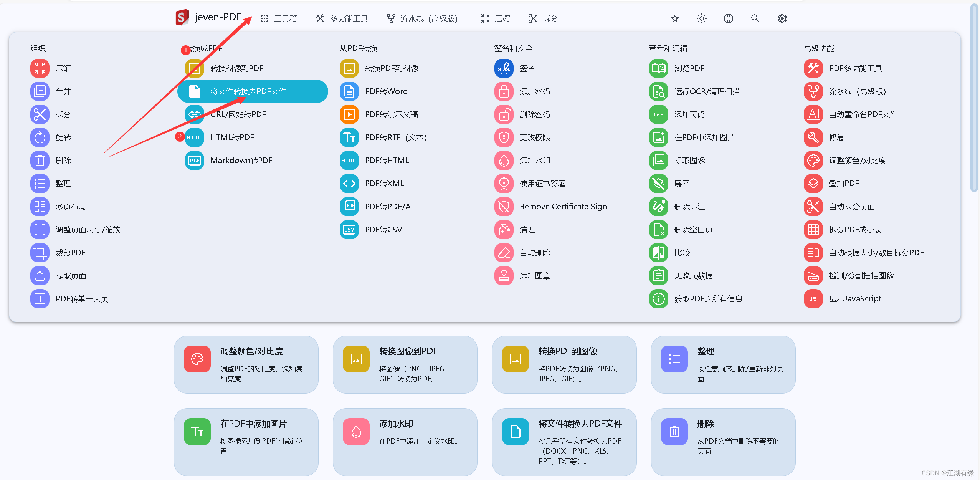
Task: Open the PDF转Word conversion tool
Action: [x=386, y=91]
